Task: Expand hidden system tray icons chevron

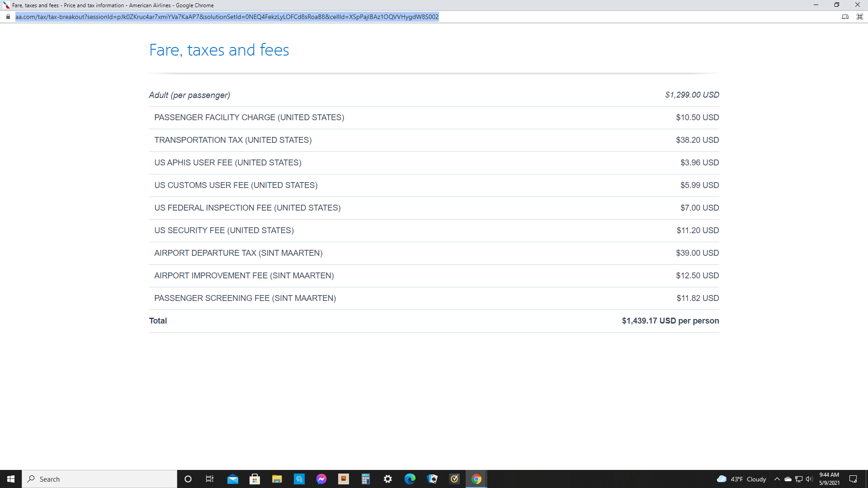Action: [x=777, y=479]
